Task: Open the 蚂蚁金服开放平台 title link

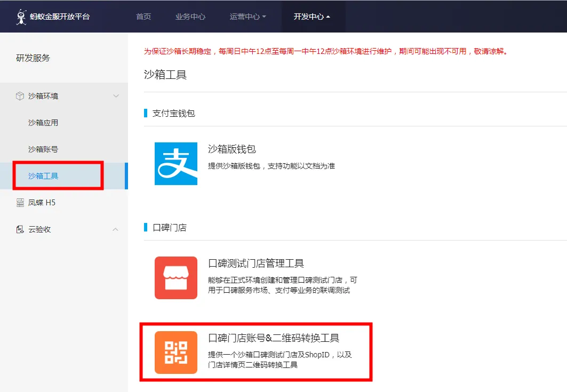Action: (x=60, y=17)
